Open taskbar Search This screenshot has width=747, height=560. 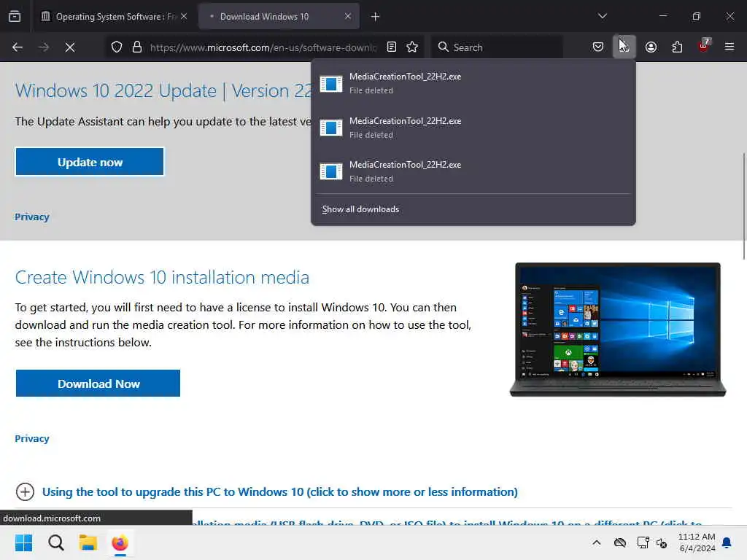pos(55,542)
